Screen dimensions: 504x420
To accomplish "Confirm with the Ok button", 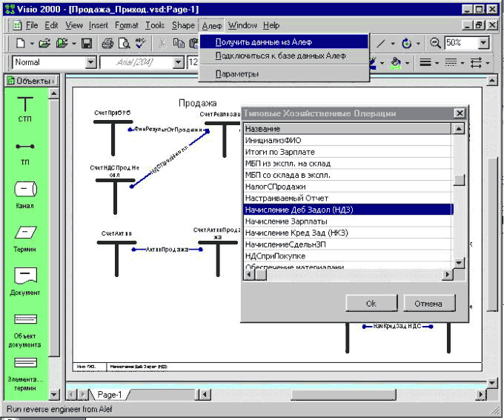I will (371, 304).
